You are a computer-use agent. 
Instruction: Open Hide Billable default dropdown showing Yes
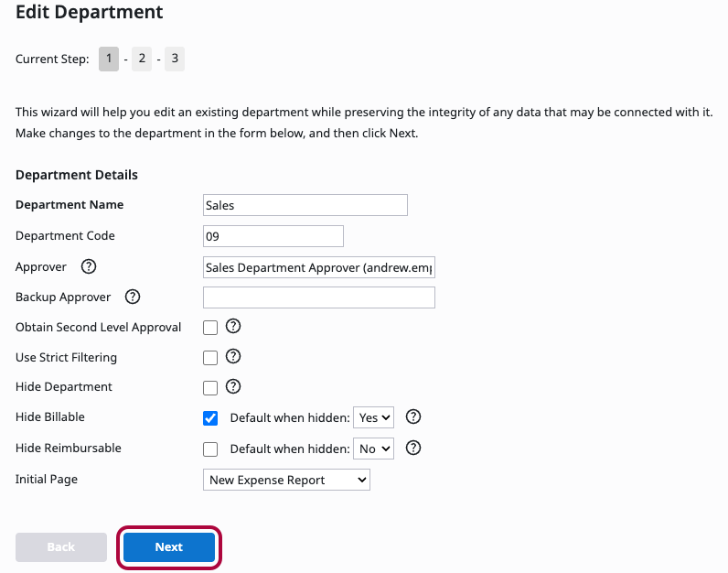[374, 417]
